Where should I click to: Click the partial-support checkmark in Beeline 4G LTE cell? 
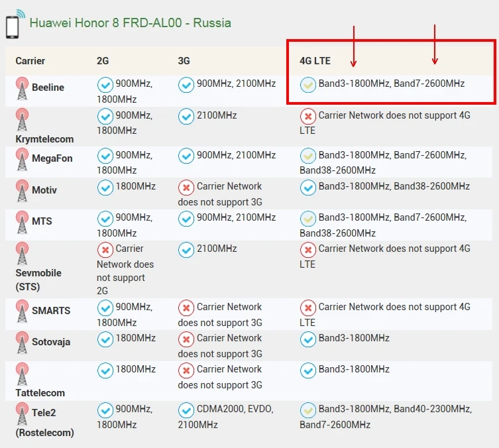point(307,85)
